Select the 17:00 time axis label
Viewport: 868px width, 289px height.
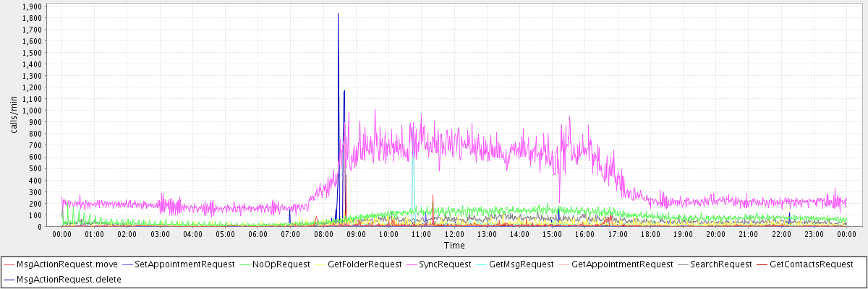click(x=618, y=234)
